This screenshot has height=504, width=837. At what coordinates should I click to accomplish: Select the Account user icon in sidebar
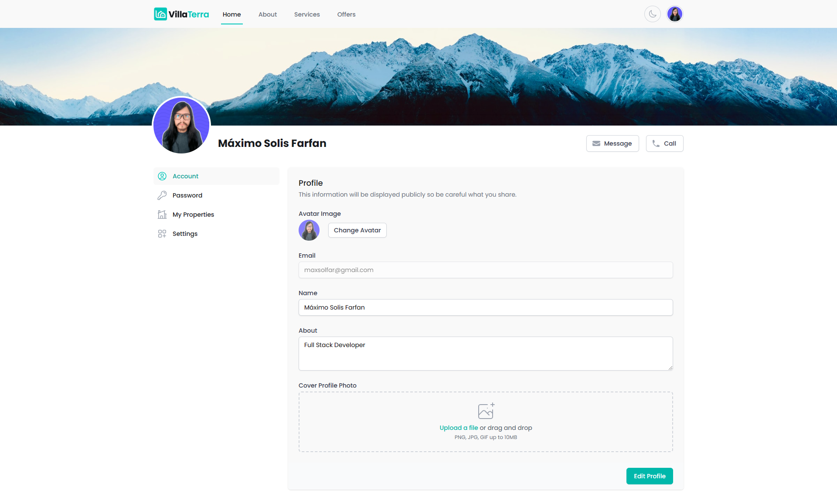162,176
